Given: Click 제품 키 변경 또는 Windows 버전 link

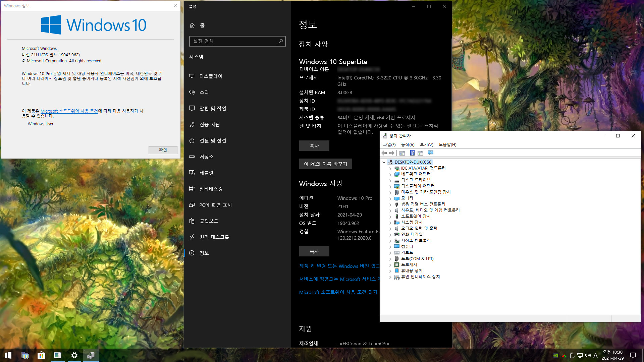Looking at the screenshot, I should coord(339,266).
